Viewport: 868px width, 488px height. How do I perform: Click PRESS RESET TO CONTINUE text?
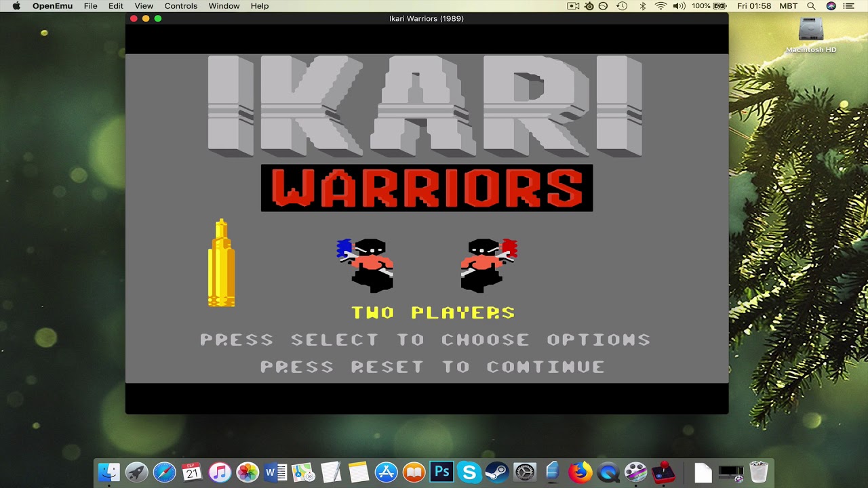[433, 367]
